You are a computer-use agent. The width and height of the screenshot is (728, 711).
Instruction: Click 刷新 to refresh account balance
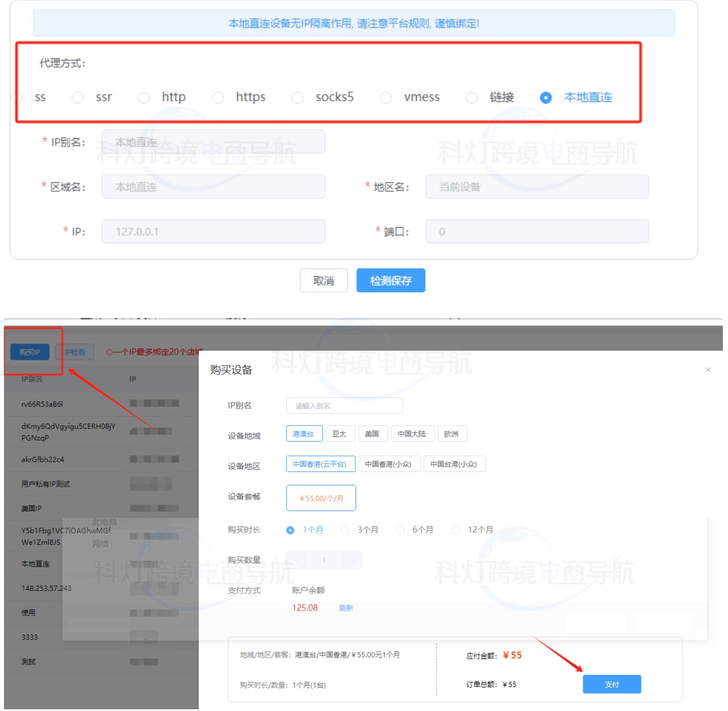[347, 608]
